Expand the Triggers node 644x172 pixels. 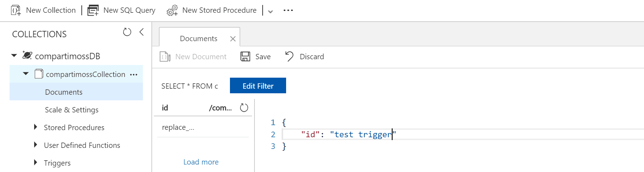click(35, 162)
